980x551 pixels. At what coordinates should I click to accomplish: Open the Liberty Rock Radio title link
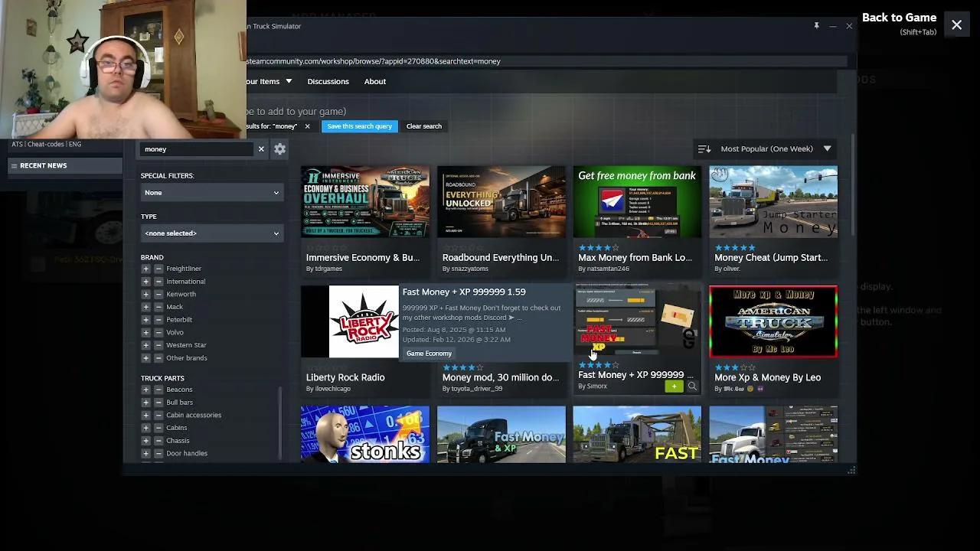[x=345, y=377]
